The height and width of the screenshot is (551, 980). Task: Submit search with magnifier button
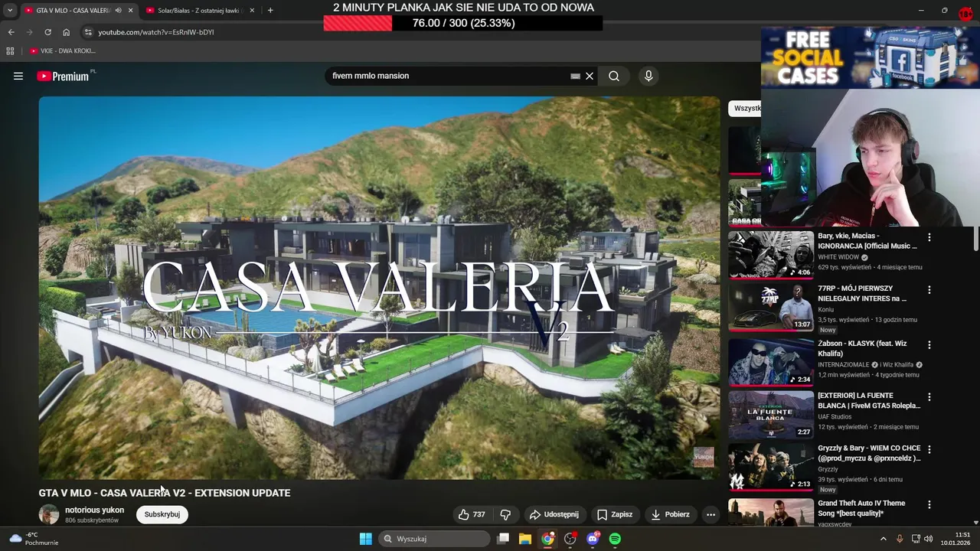(614, 76)
